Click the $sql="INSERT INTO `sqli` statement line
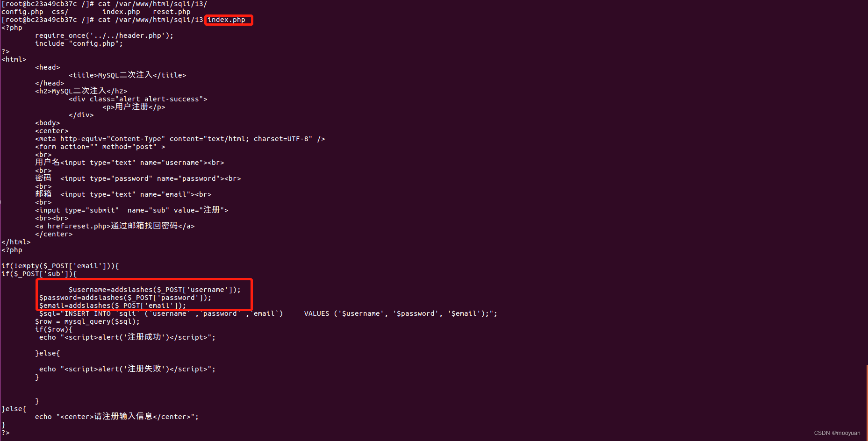The height and width of the screenshot is (441, 868). (268, 313)
